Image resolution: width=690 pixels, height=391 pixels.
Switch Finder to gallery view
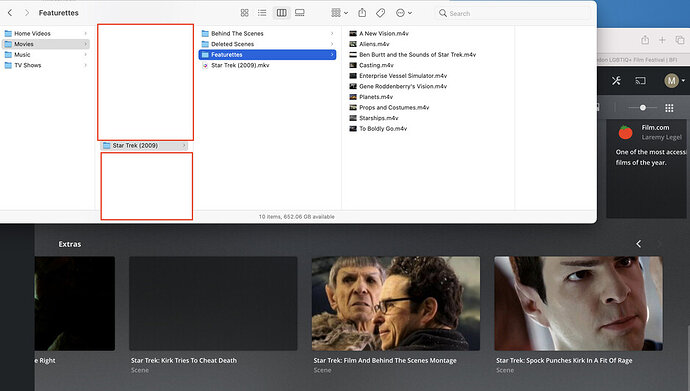pyautogui.click(x=300, y=13)
